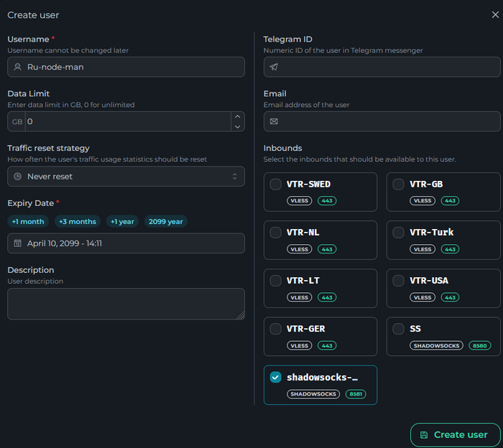Click the Description text area
The image size is (503, 448).
(126, 304)
